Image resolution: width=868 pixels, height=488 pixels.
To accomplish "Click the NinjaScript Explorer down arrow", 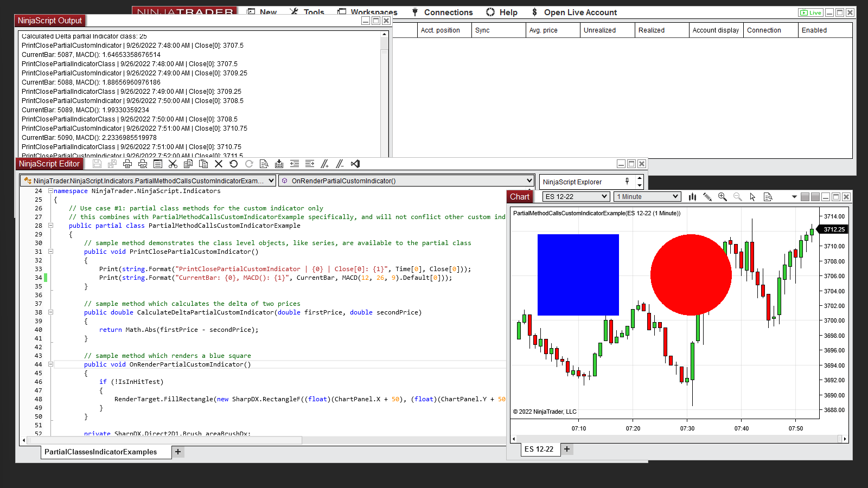I will 640,185.
